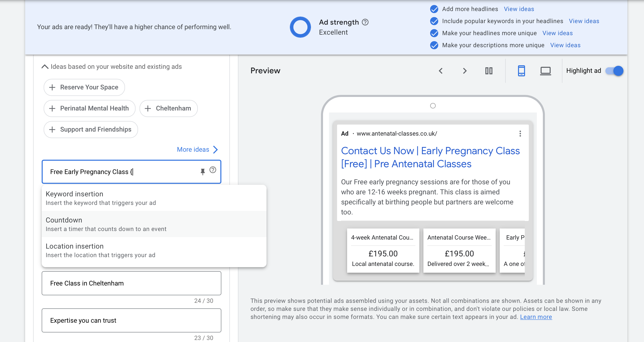Open help icon inside headline field
This screenshot has width=644, height=342.
click(213, 170)
